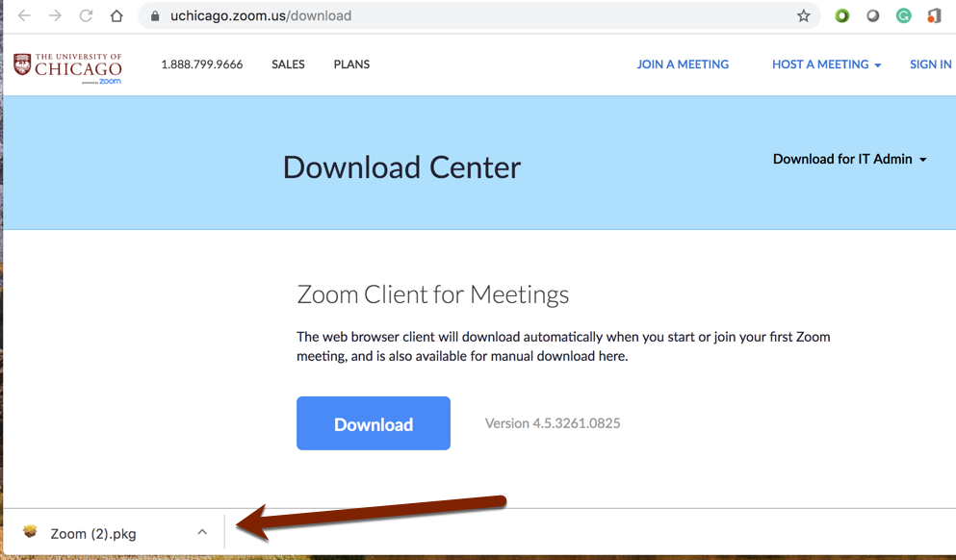Open the Office extension icon

(x=934, y=15)
